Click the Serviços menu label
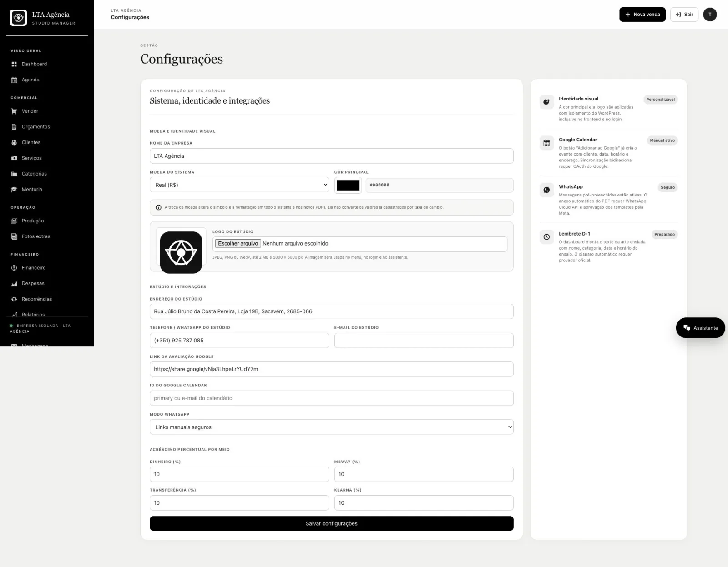Screen dimensions: 728x567 click(32, 158)
